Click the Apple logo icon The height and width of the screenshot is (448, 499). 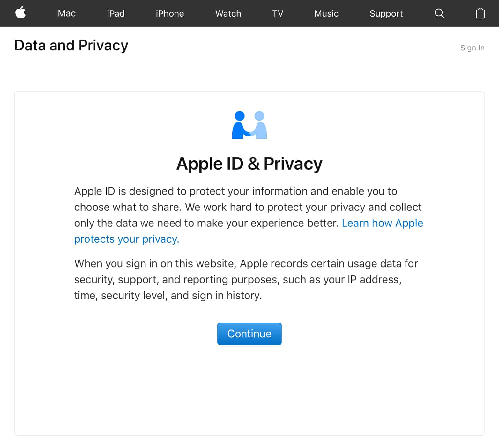[20, 13]
